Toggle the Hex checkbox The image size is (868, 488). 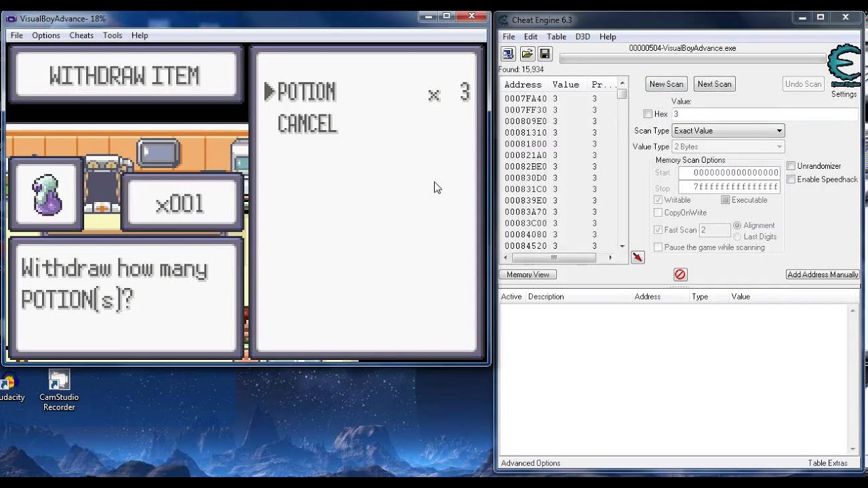648,114
